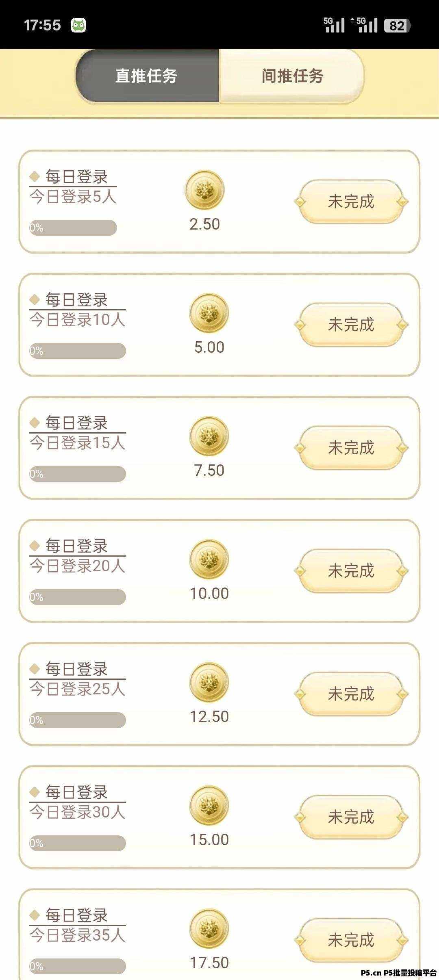
Task: Select the 直推任务 tab
Action: click(147, 76)
